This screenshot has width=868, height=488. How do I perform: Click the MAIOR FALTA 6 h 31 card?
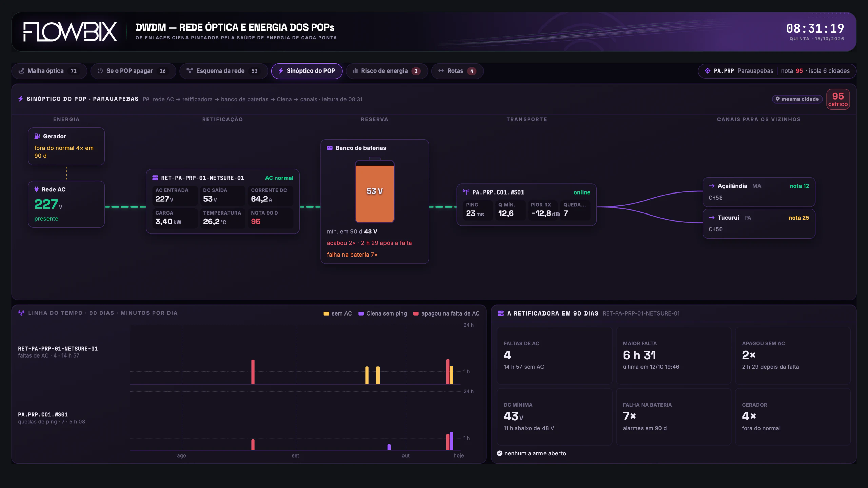tap(674, 355)
